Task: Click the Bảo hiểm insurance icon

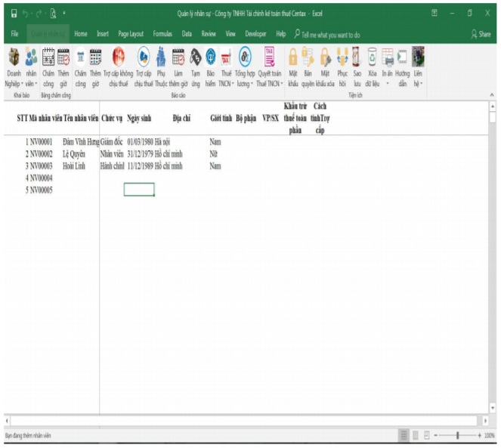Action: [210, 59]
